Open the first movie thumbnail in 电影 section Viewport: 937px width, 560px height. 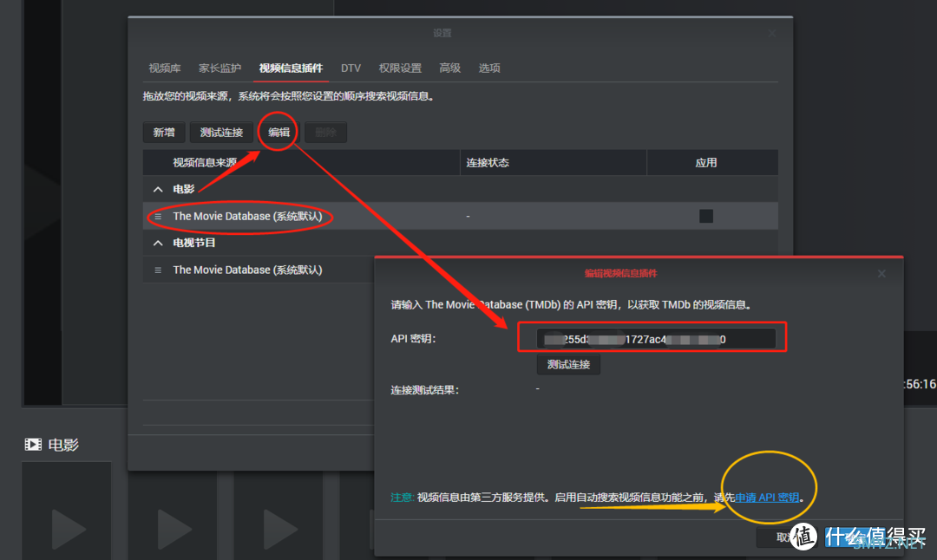click(x=66, y=511)
